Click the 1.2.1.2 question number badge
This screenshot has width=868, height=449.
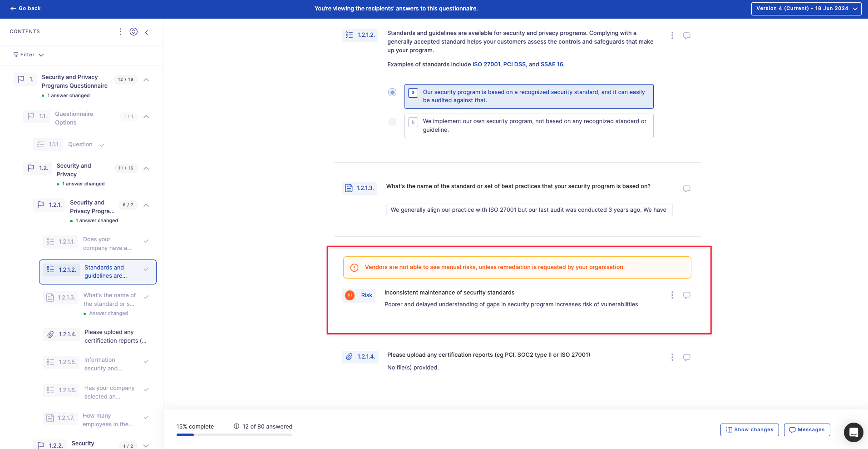(360, 35)
